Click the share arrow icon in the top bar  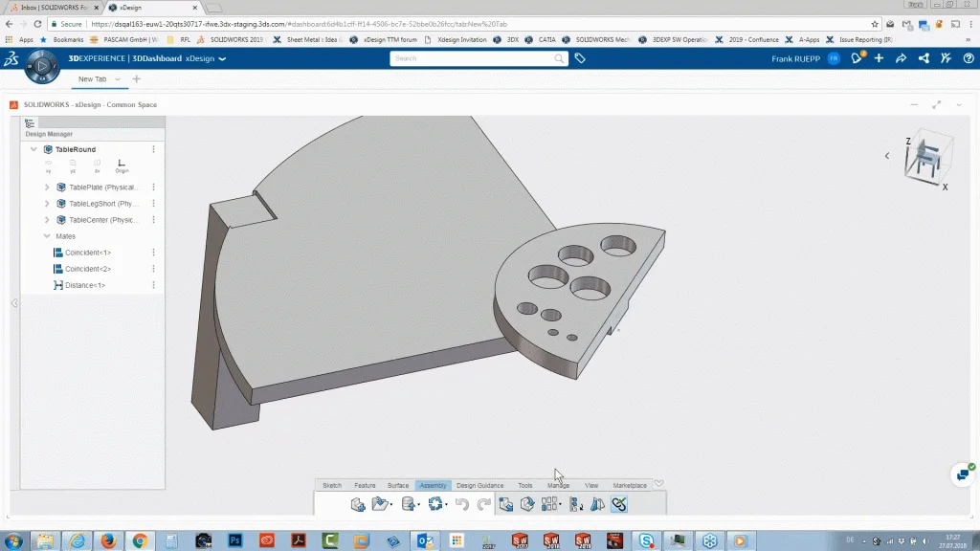[901, 58]
